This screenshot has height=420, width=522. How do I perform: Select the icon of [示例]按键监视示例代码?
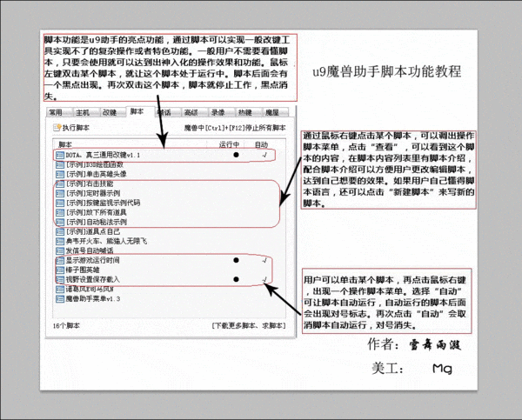[x=60, y=203]
